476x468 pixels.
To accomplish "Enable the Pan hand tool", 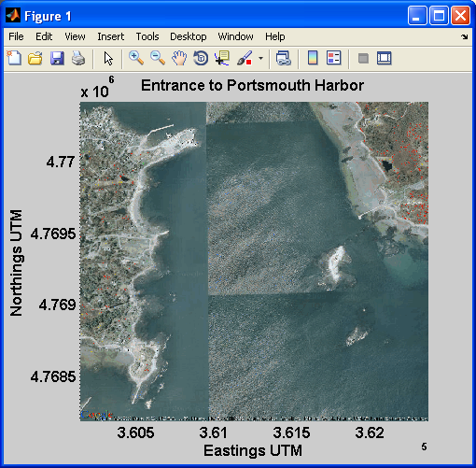I will pos(179,58).
